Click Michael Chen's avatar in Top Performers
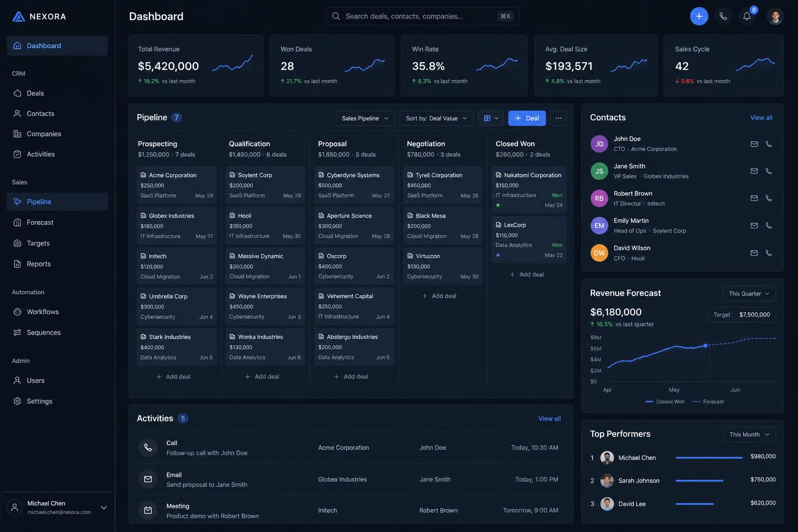 [607, 458]
